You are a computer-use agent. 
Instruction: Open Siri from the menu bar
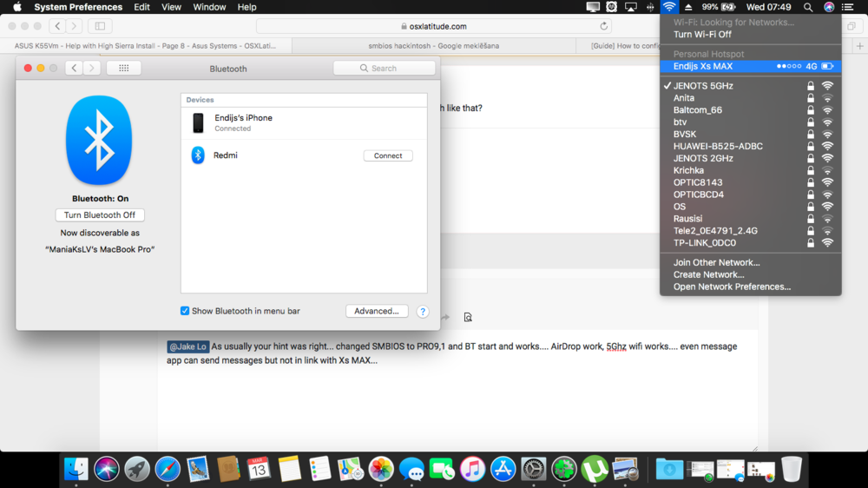click(829, 7)
